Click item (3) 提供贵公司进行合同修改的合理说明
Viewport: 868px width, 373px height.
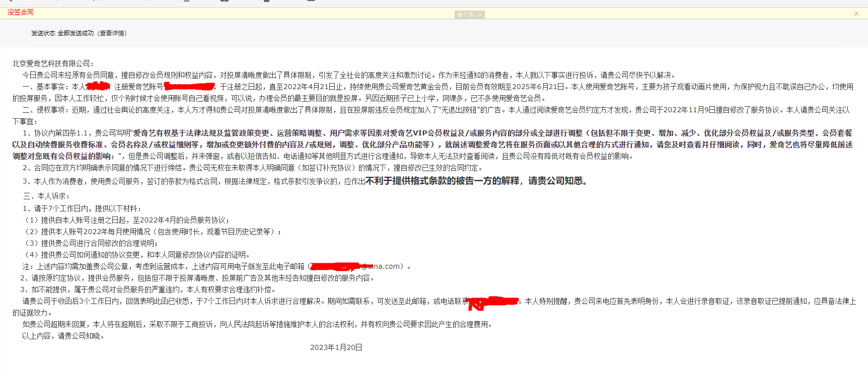(91, 243)
